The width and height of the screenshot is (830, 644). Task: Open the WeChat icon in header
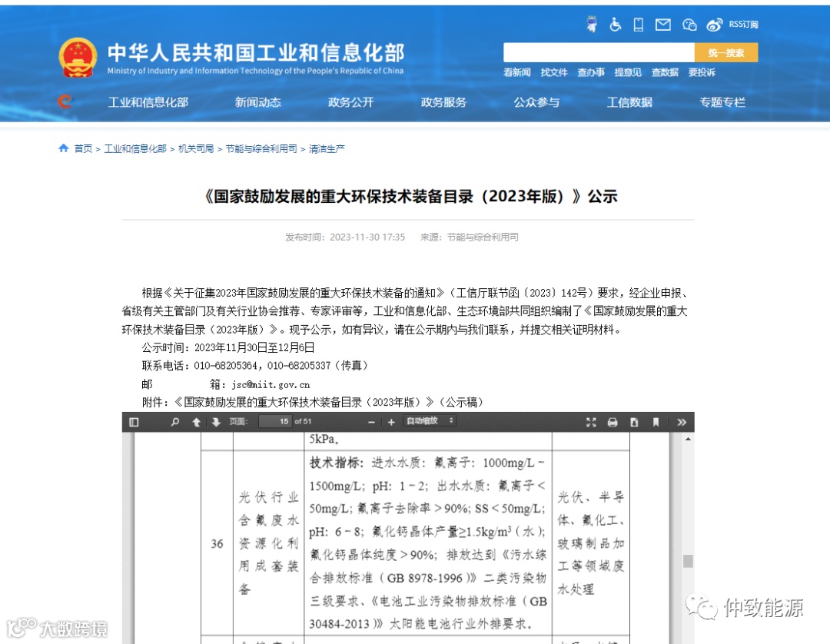pyautogui.click(x=689, y=25)
